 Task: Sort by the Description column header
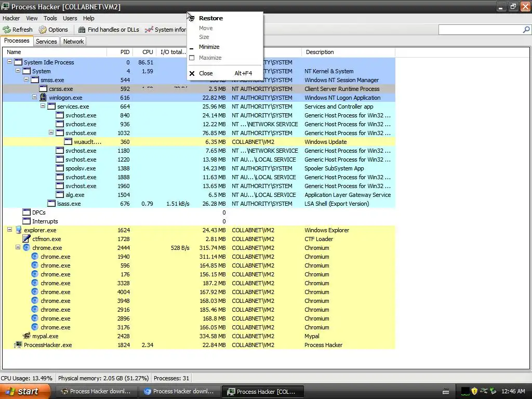(x=349, y=52)
